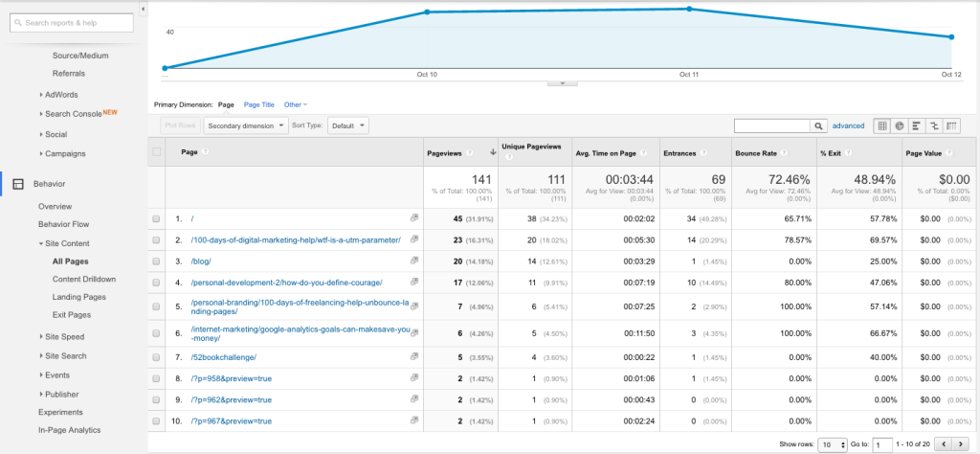Image resolution: width=980 pixels, height=454 pixels.
Task: Open the Source/Medium report link
Action: (80, 56)
